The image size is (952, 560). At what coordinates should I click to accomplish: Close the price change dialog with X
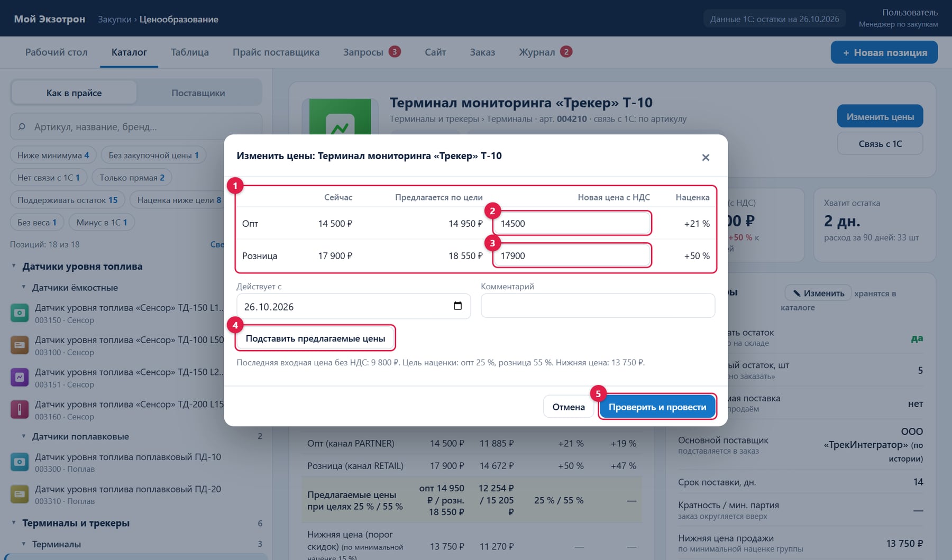tap(706, 158)
